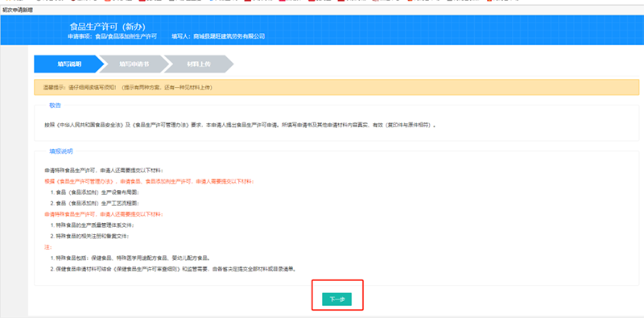The width and height of the screenshot is (644, 318).
Task: Open the 材料上传 step
Action: point(199,64)
